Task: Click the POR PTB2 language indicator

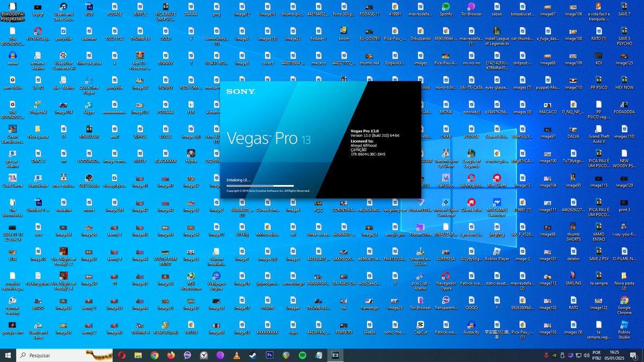Action: pos(597,355)
